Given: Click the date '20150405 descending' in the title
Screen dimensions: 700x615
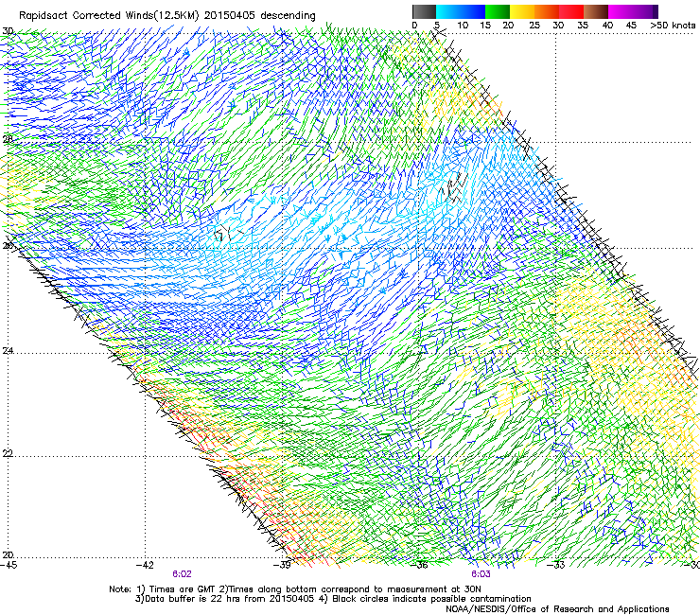Looking at the screenshot, I should (260, 16).
